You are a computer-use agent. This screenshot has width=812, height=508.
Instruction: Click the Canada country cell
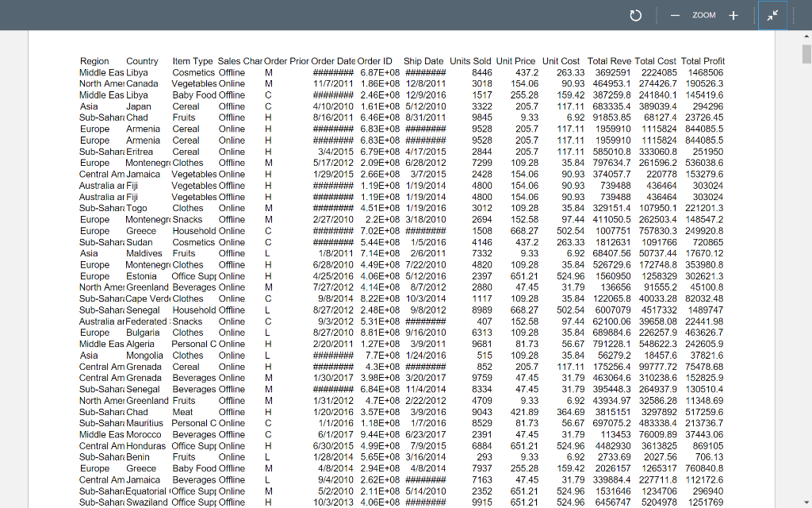[142, 84]
